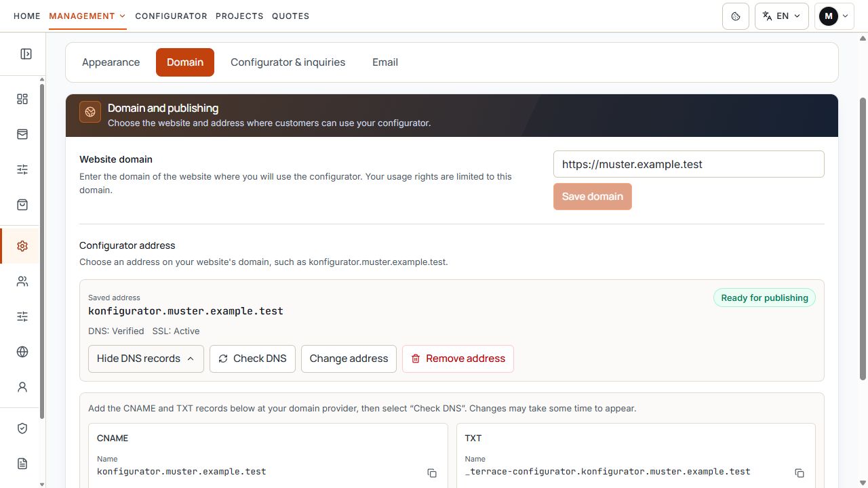Viewport: 868px width, 488px height.
Task: Click the CNAME name value konfigurator.muster.example.test
Action: point(182,472)
